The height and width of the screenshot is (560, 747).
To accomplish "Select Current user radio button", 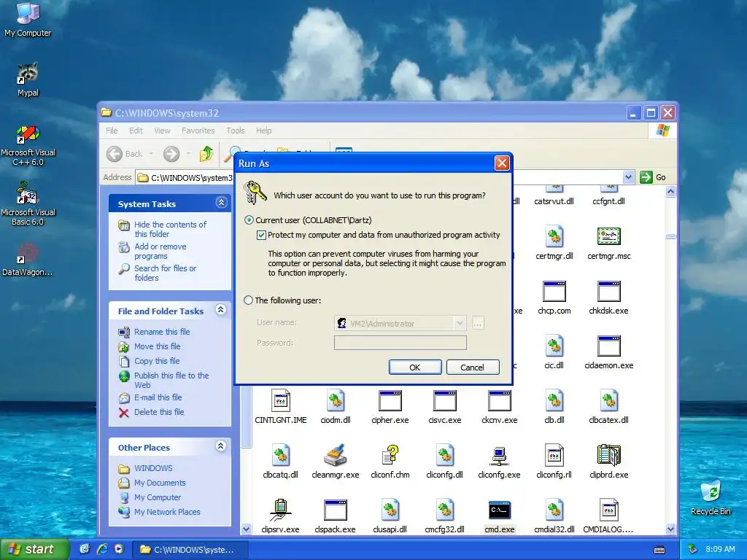I will tap(249, 220).
